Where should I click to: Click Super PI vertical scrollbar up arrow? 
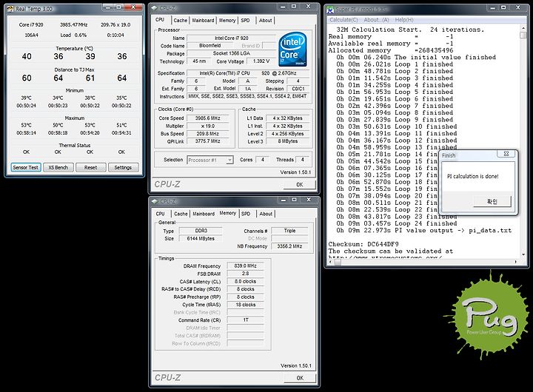coord(523,28)
